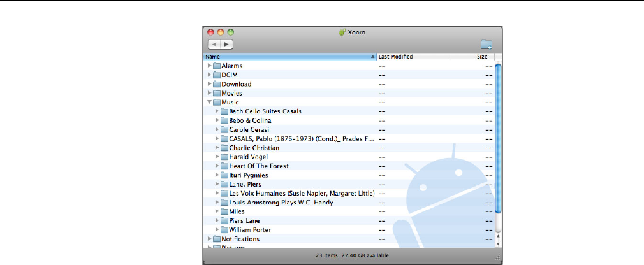This screenshot has height=265, width=644.
Task: Select Louis Armstrong Plays W.C. Handy row
Action: pyautogui.click(x=349, y=202)
